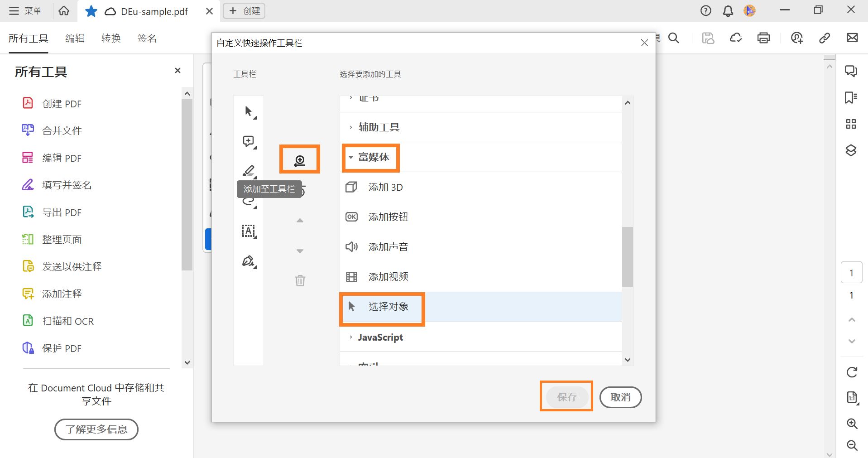Switch to the 编辑 tab

(74, 38)
